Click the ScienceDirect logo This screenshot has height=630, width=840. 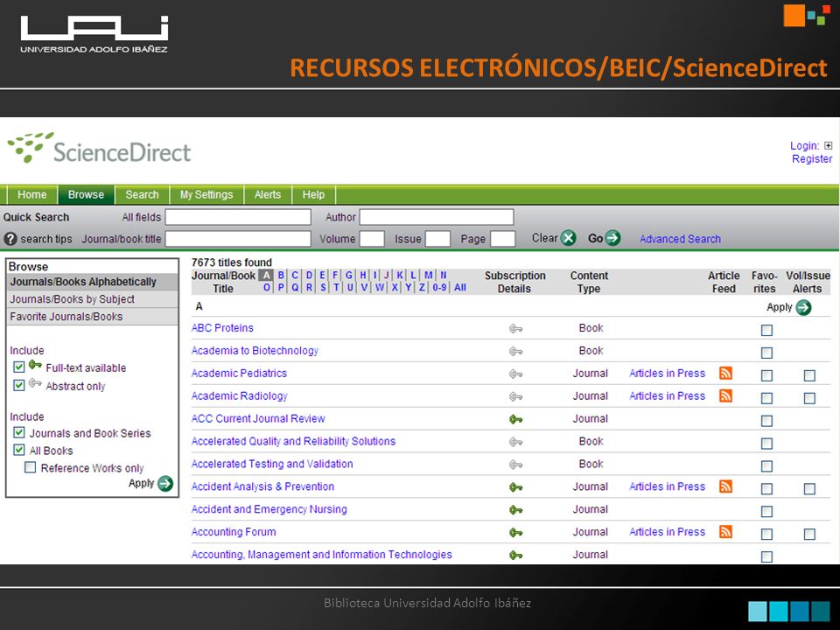pos(99,149)
